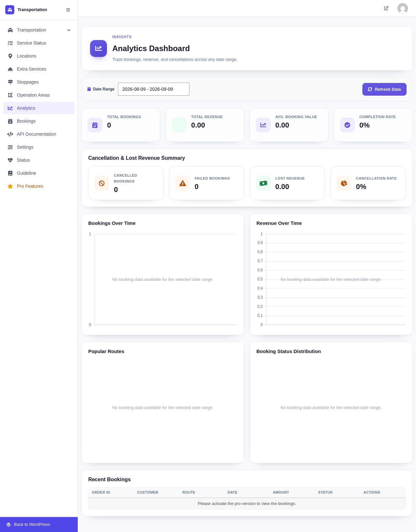Image resolution: width=416 pixels, height=532 pixels.
Task: Click the Refresh Data button
Action: coord(384,89)
